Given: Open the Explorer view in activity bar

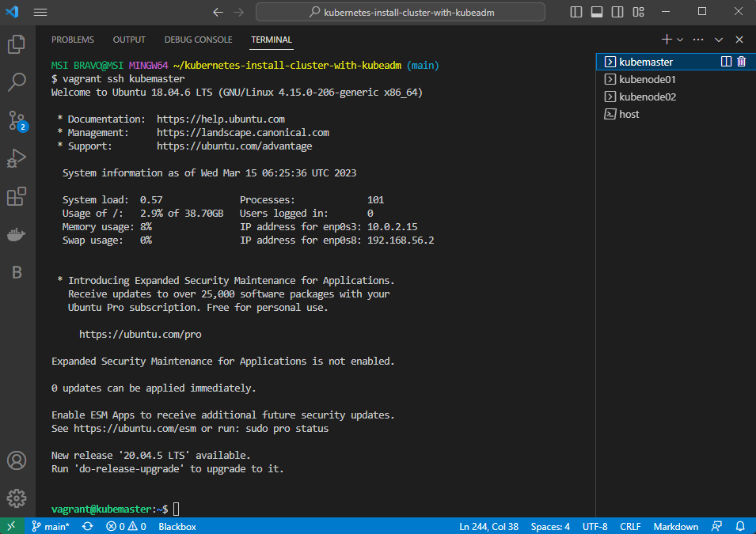Looking at the screenshot, I should point(17,44).
